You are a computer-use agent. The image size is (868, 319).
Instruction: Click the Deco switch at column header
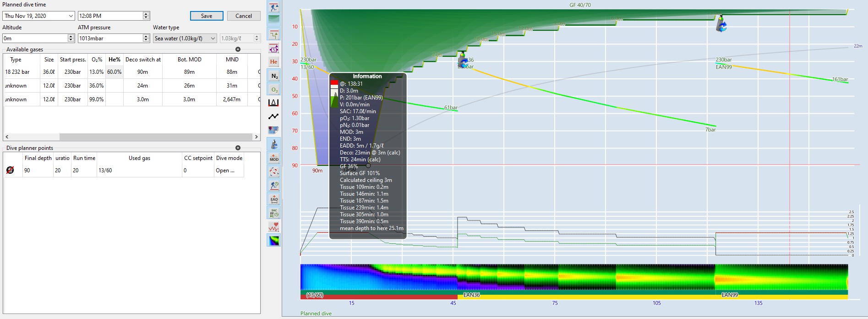[143, 60]
